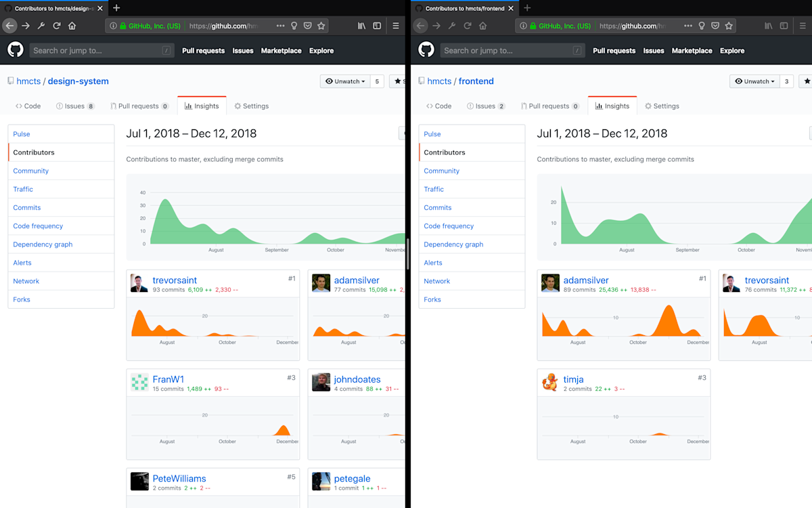Click GitHub search box in right window
Viewport: 812px width, 508px height.
[512, 51]
